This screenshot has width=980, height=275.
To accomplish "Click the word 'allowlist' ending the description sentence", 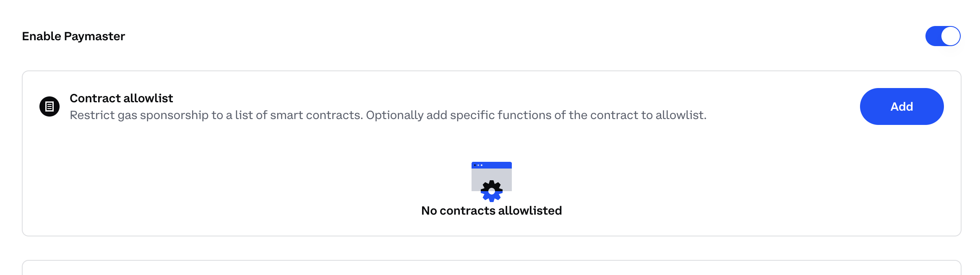I will (681, 115).
